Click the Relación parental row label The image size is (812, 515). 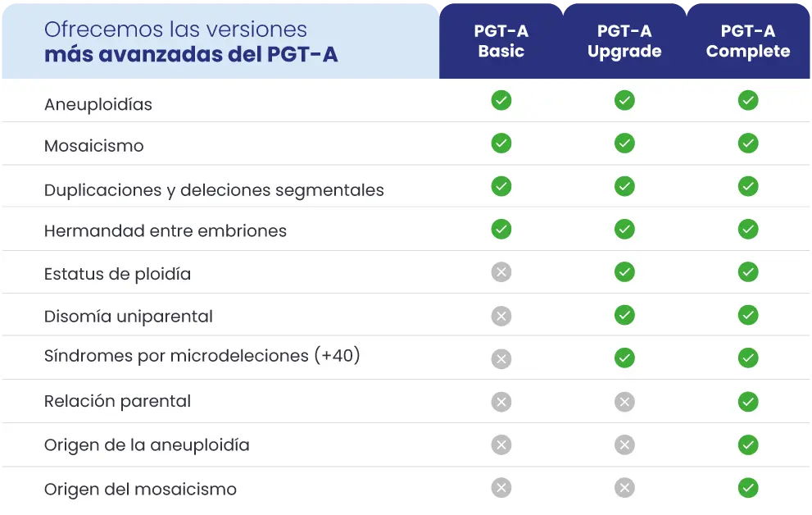[117, 402]
